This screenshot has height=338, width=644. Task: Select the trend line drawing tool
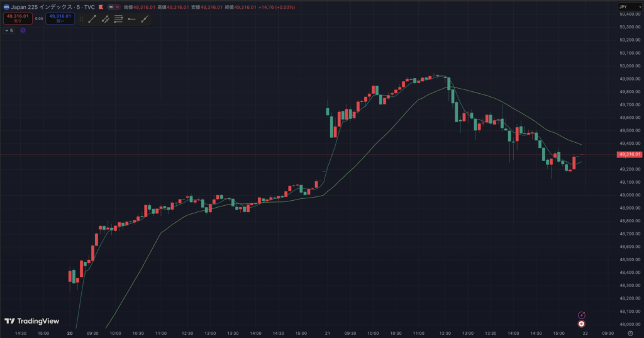pos(92,19)
